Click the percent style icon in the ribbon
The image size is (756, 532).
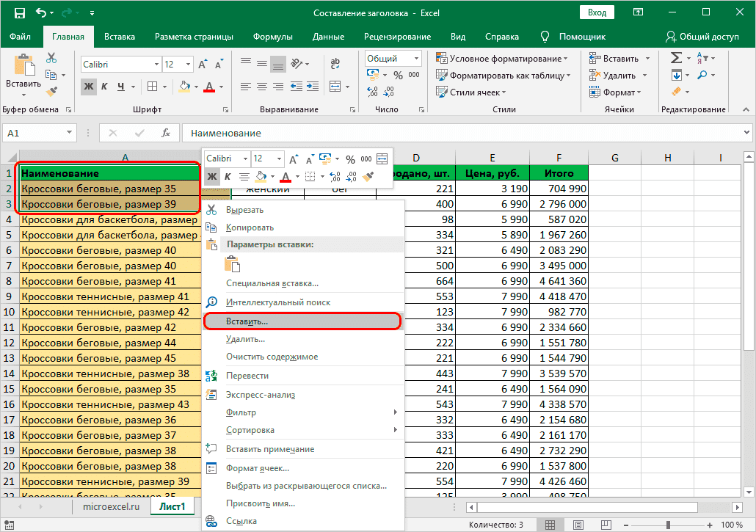coord(398,75)
